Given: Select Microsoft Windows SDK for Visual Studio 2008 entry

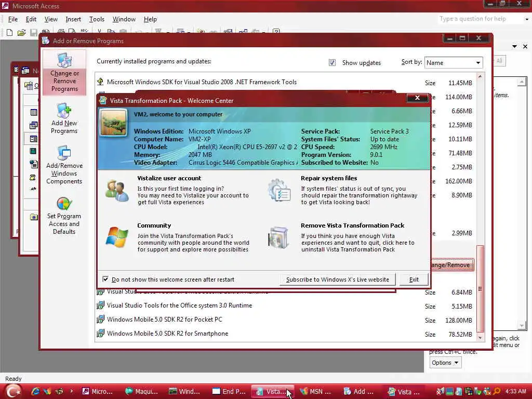Looking at the screenshot, I should tap(202, 82).
